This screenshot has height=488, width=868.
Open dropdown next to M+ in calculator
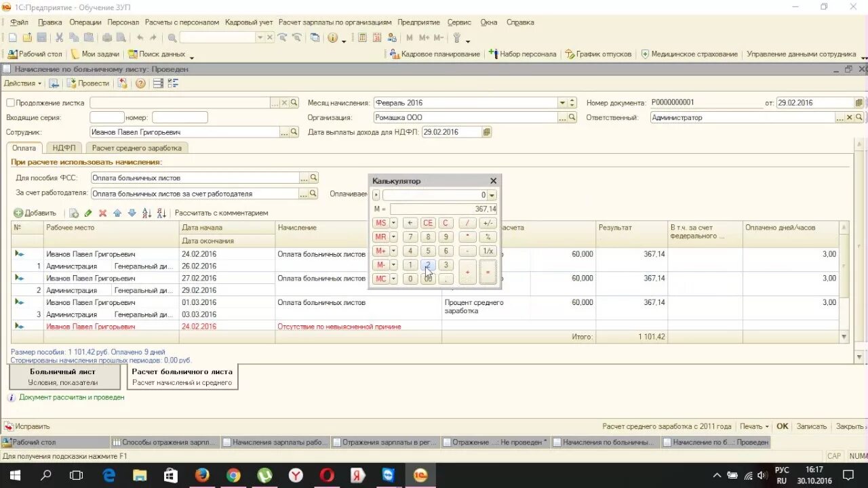pos(393,251)
